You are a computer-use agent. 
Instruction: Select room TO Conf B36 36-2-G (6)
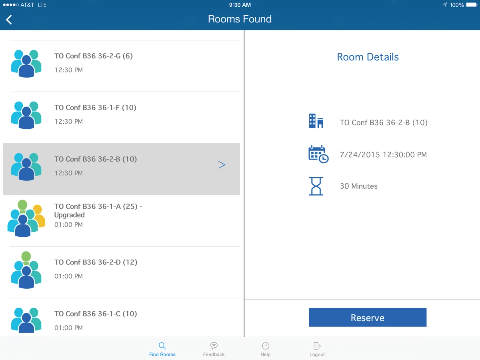(121, 66)
